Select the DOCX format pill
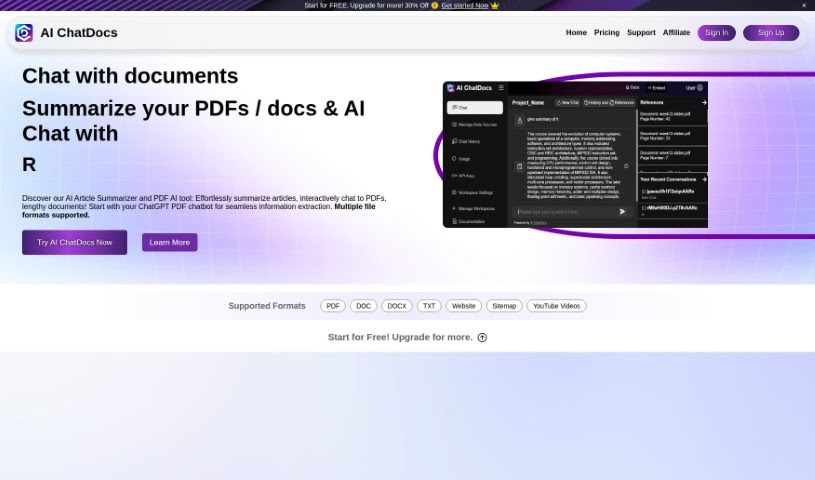815x480 pixels. click(x=397, y=306)
